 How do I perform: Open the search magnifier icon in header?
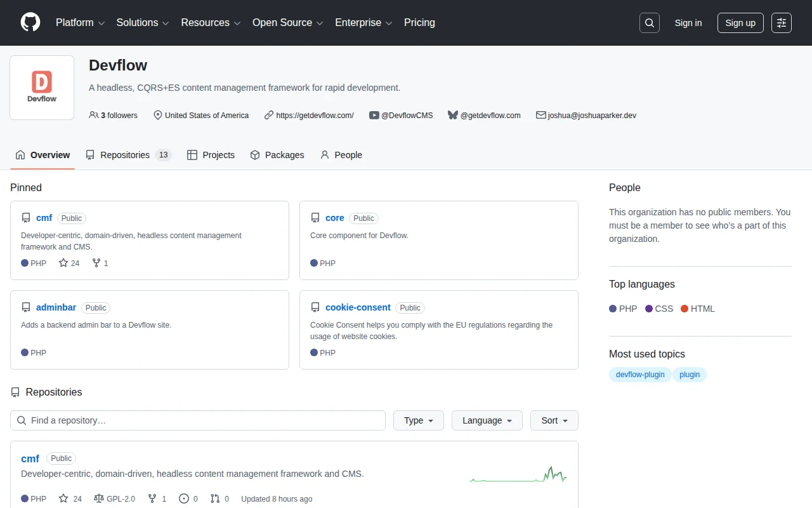[x=650, y=23]
